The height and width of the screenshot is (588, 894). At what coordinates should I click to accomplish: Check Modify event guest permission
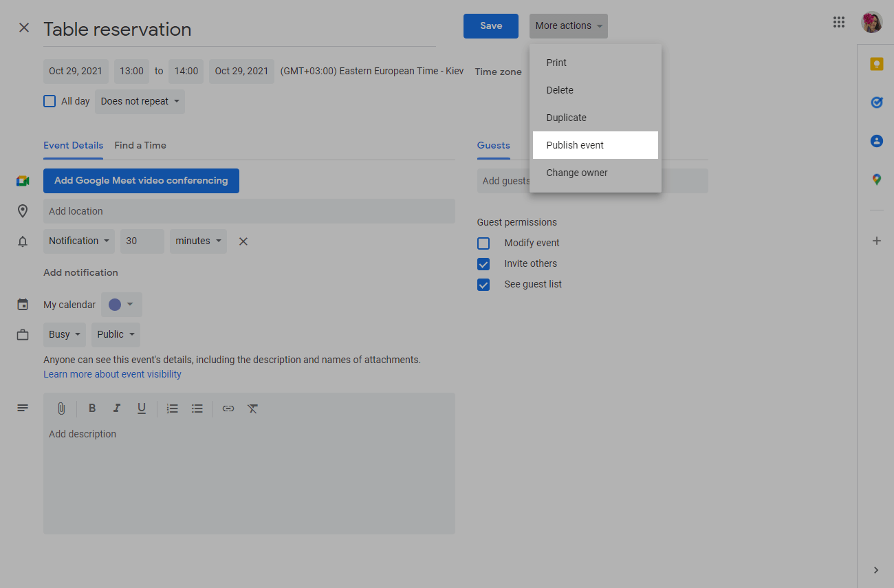483,243
